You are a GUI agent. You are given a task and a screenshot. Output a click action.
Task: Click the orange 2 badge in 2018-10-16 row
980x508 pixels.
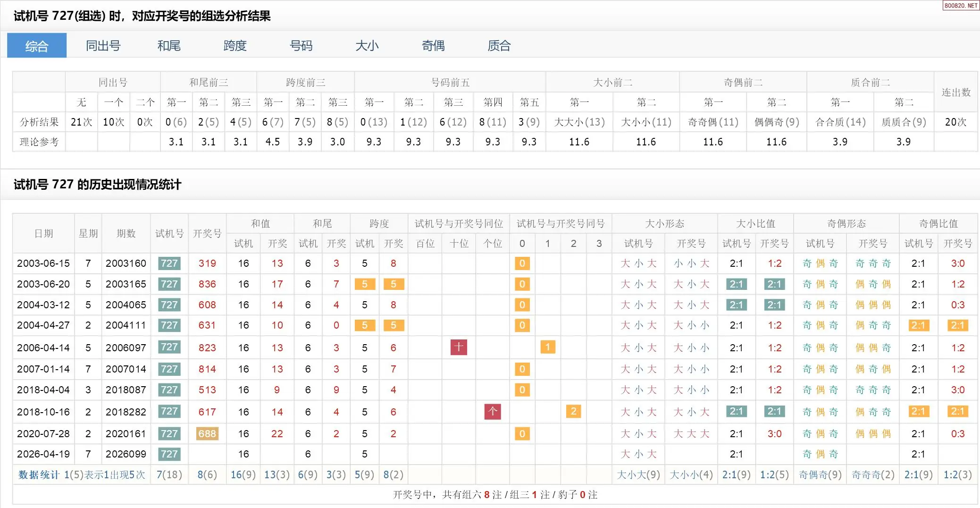573,412
